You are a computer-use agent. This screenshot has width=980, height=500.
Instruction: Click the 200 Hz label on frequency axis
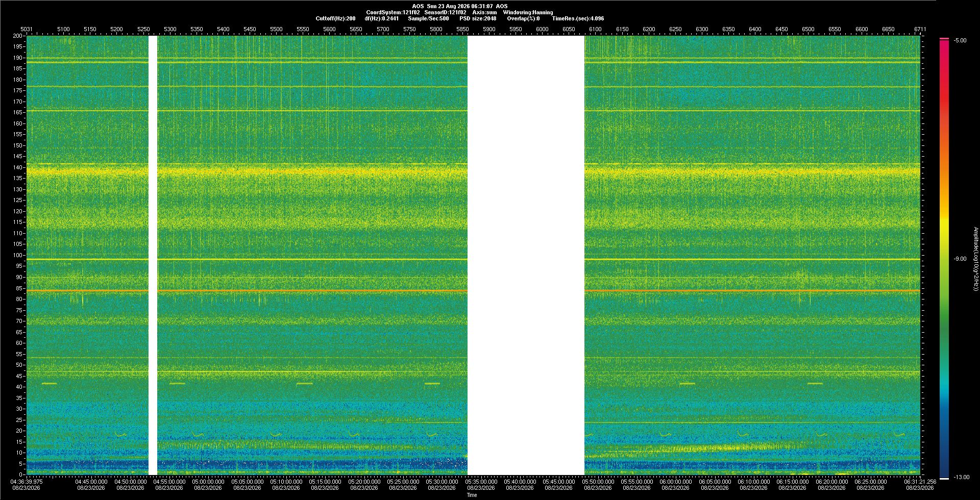[x=18, y=36]
